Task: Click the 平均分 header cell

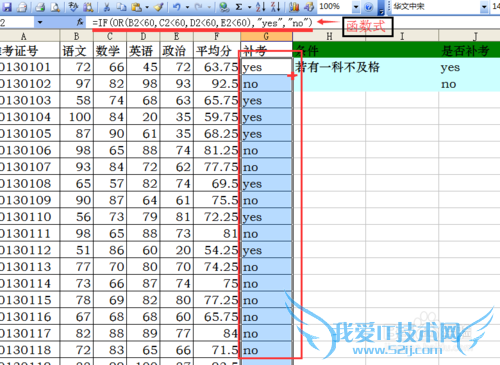Action: coord(217,50)
